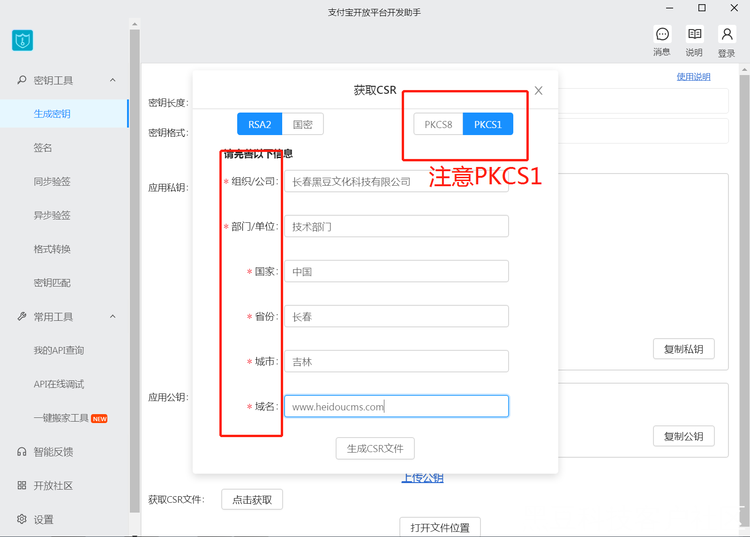Image resolution: width=750 pixels, height=537 pixels.
Task: Click the 复制私钥 button
Action: [684, 349]
